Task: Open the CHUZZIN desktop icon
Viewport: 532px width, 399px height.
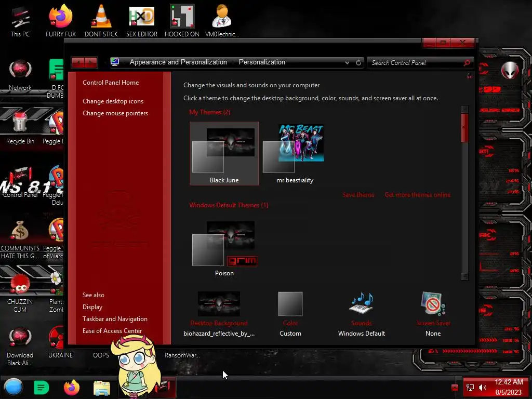Action: point(20,294)
